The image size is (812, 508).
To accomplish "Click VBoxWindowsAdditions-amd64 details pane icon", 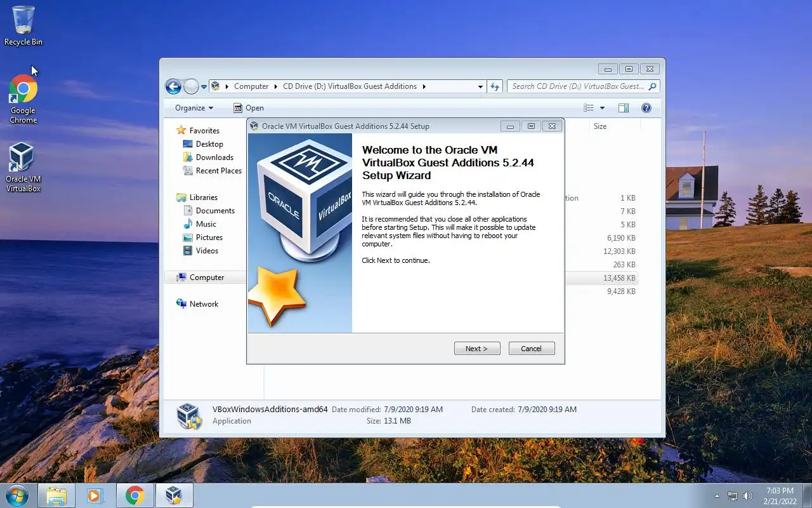I will (x=190, y=416).
